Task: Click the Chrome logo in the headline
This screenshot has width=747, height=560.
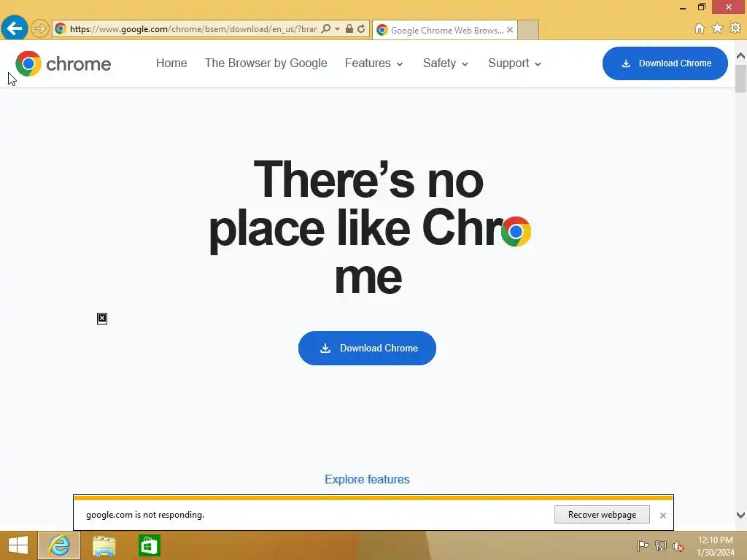Action: (516, 231)
